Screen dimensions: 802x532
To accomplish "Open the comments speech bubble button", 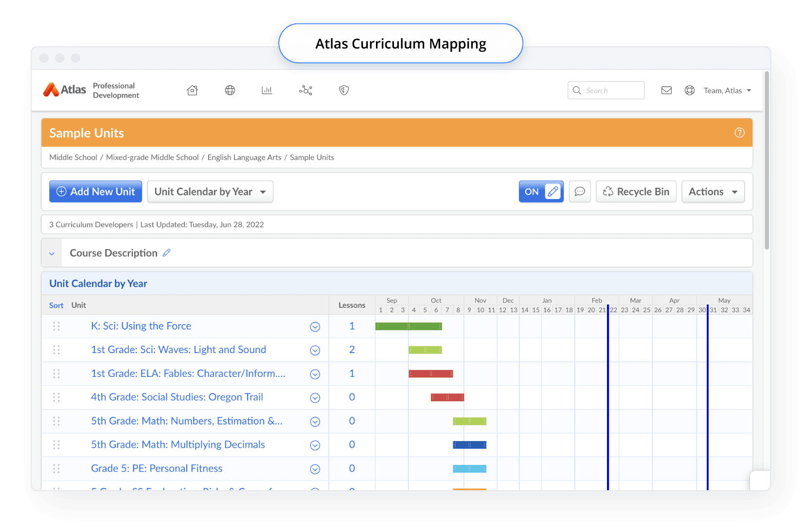I will pos(580,192).
